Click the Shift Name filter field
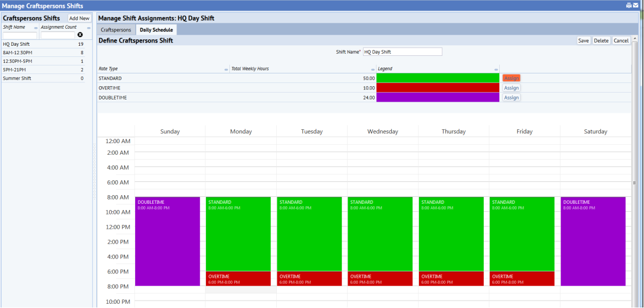 click(x=20, y=35)
